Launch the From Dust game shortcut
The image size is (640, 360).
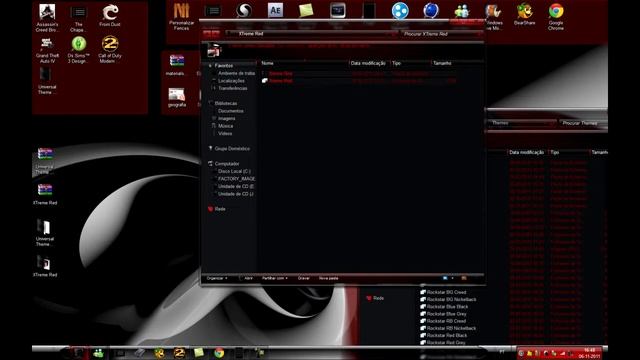(110, 16)
